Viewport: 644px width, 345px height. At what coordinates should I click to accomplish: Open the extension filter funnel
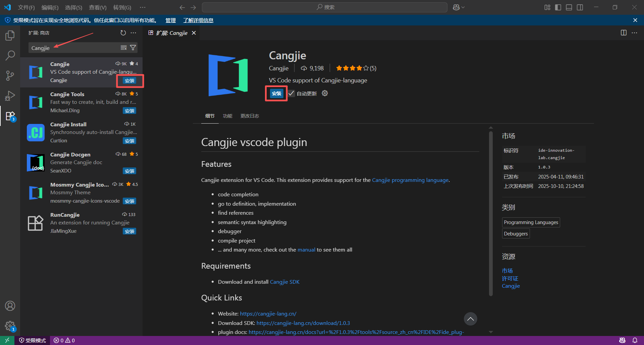click(133, 48)
